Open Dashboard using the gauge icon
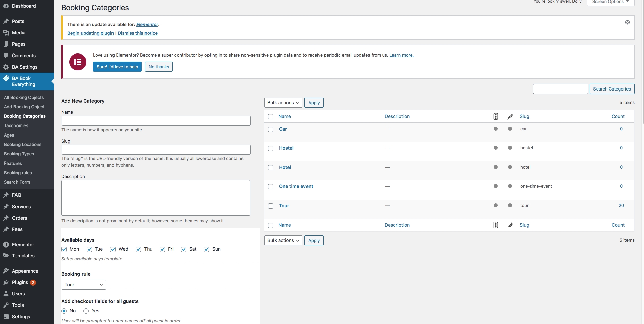 (x=6, y=6)
